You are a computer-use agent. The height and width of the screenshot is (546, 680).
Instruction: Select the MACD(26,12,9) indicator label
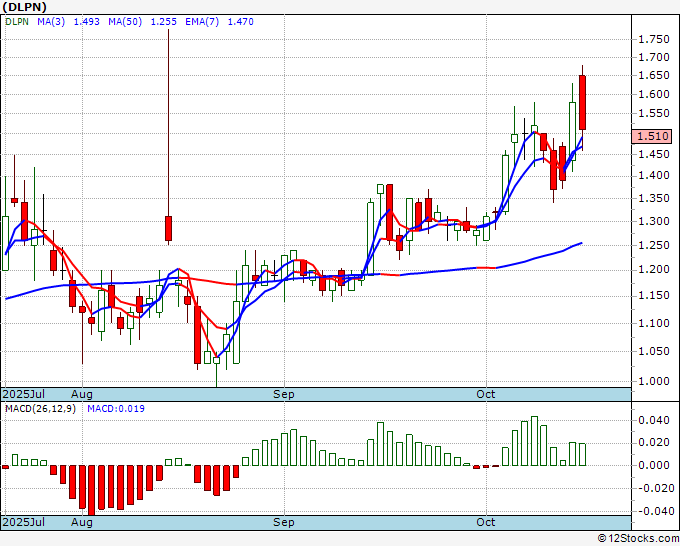(x=40, y=409)
